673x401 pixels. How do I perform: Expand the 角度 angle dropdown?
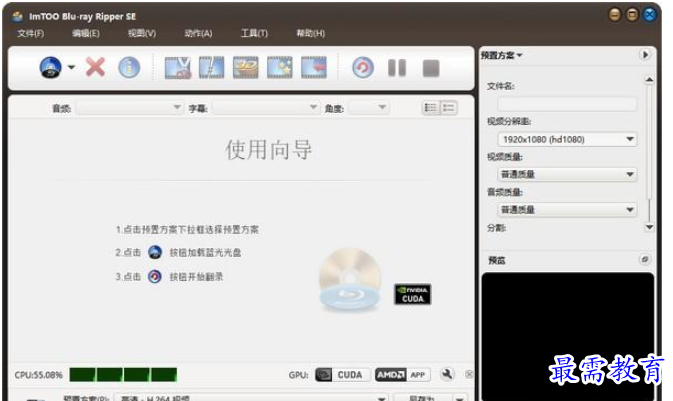point(369,108)
